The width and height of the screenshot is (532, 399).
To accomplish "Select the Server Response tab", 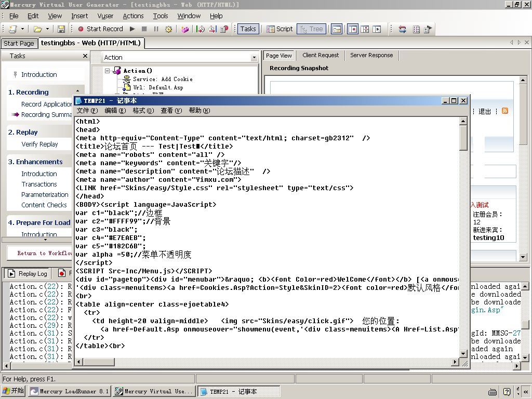I will tap(371, 55).
